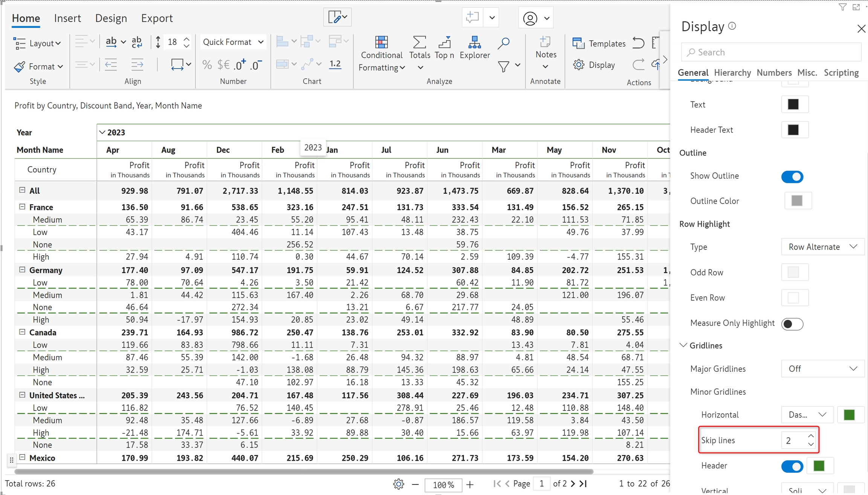
Task: Expand the Major Gridlines Off dropdown
Action: click(822, 369)
